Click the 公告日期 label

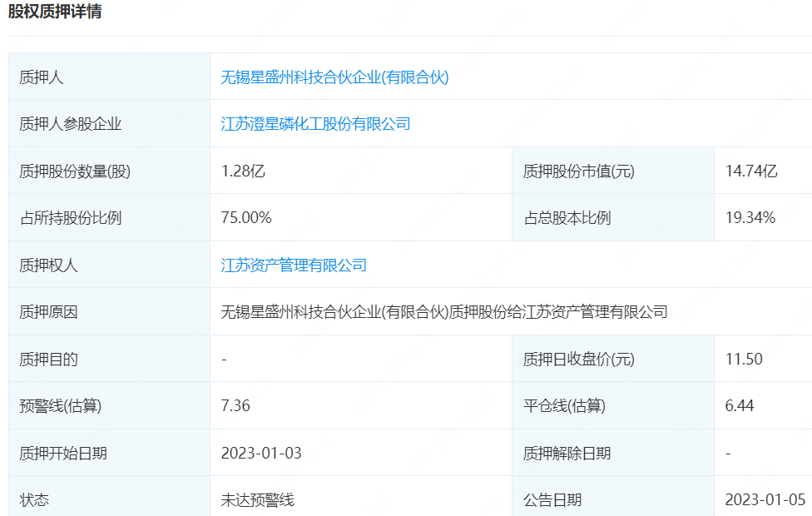click(552, 500)
